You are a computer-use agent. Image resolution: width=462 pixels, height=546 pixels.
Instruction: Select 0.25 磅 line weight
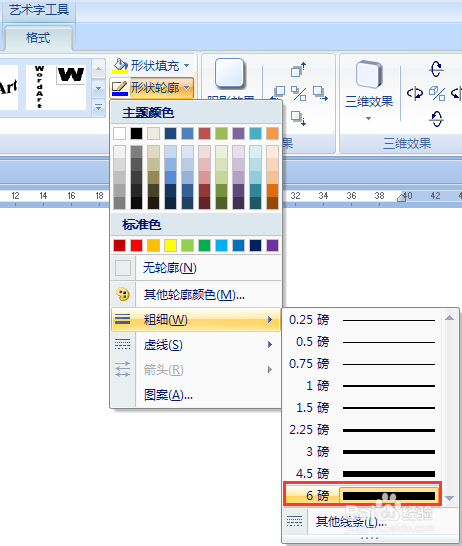[362, 320]
